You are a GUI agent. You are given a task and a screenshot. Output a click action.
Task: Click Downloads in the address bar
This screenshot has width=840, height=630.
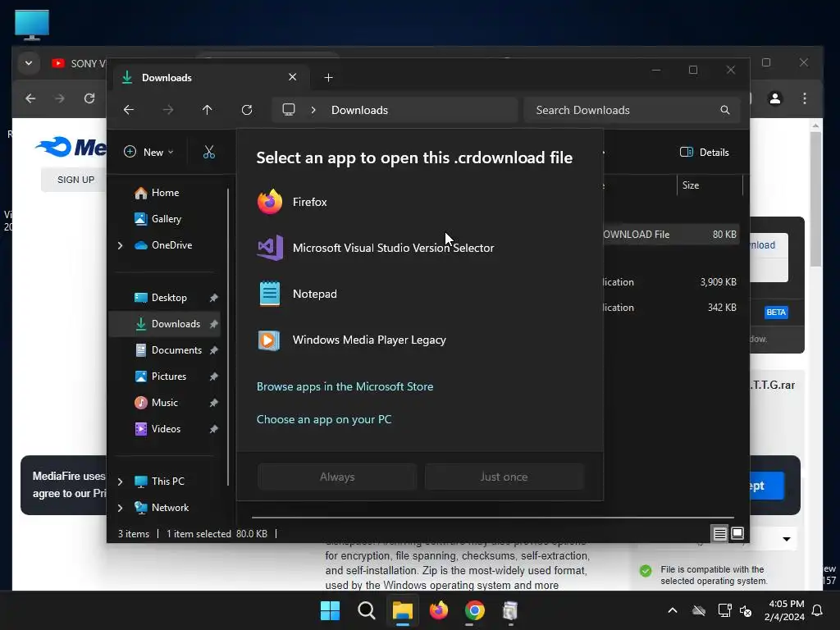pos(359,110)
